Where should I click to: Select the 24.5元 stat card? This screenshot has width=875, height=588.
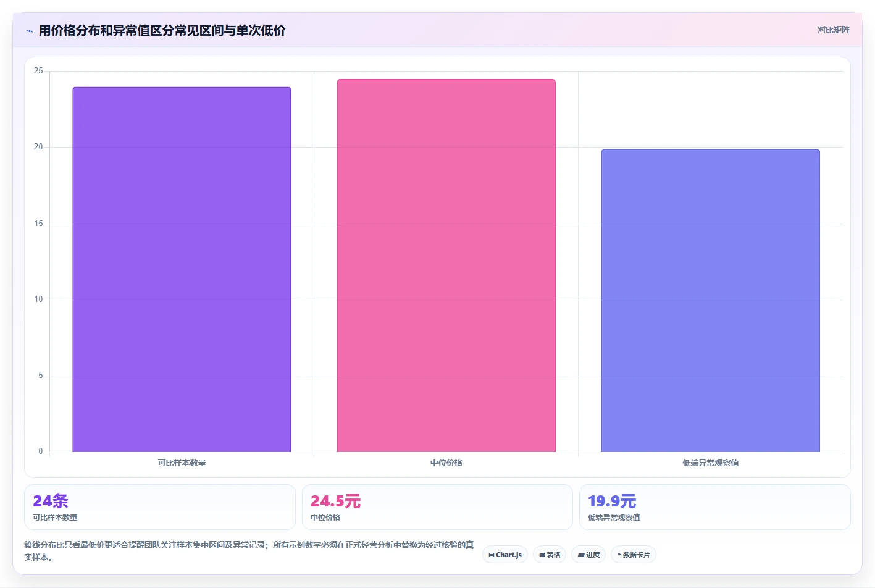tap(437, 507)
